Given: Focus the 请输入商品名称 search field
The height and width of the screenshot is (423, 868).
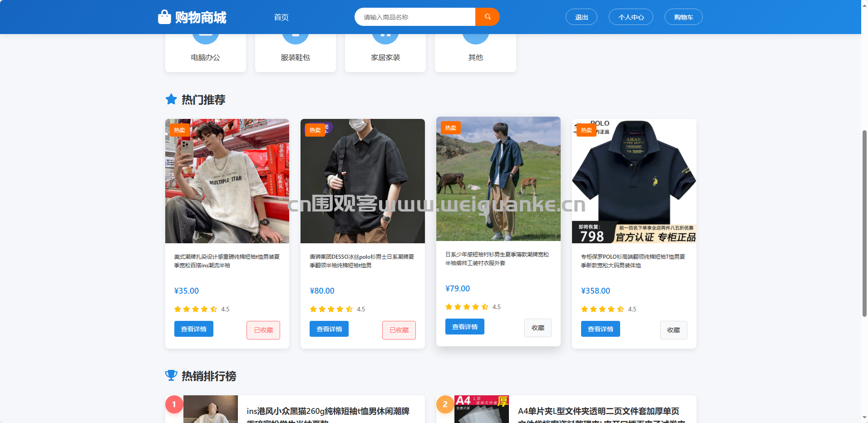Looking at the screenshot, I should (415, 17).
